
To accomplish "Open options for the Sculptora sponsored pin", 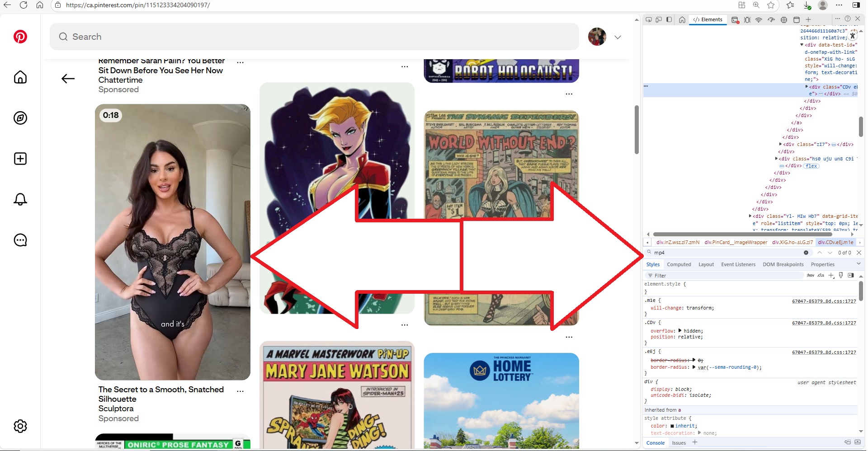I will [x=240, y=391].
